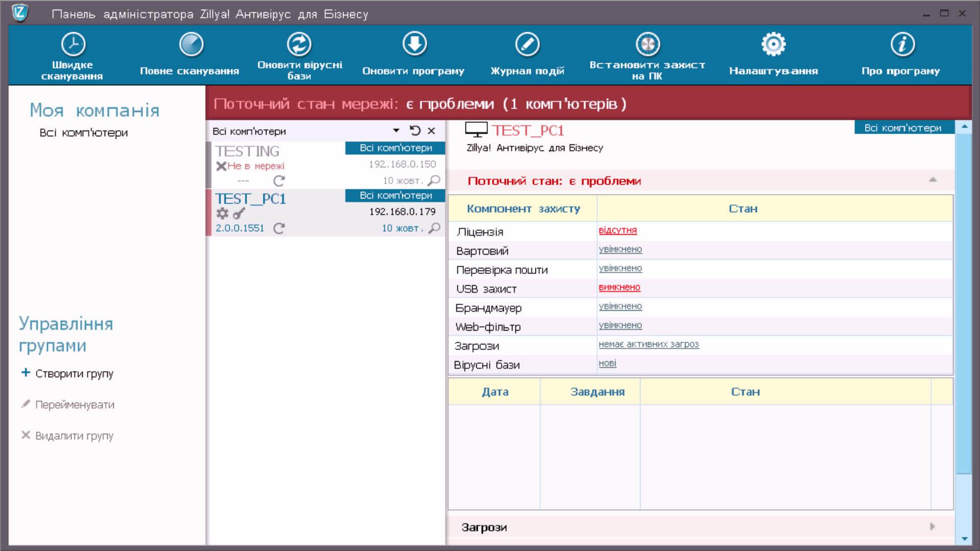Open Всі комп'ютери filter dropdown arrow
The width and height of the screenshot is (980, 551).
pyautogui.click(x=396, y=131)
